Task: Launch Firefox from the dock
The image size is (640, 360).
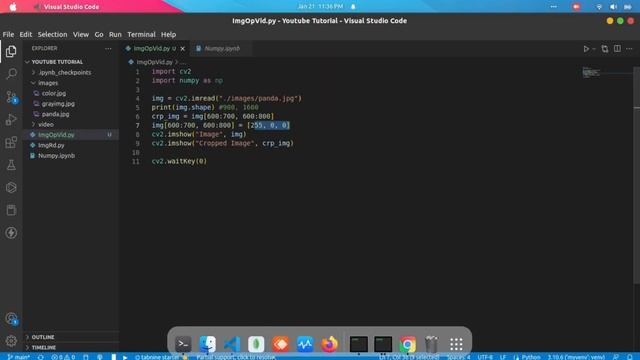Action: pos(329,344)
